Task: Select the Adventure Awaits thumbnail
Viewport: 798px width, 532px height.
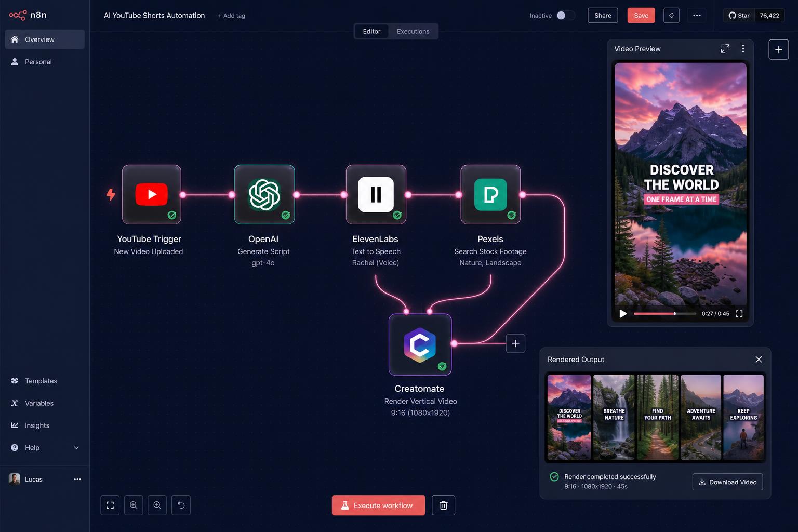Action: (701, 417)
